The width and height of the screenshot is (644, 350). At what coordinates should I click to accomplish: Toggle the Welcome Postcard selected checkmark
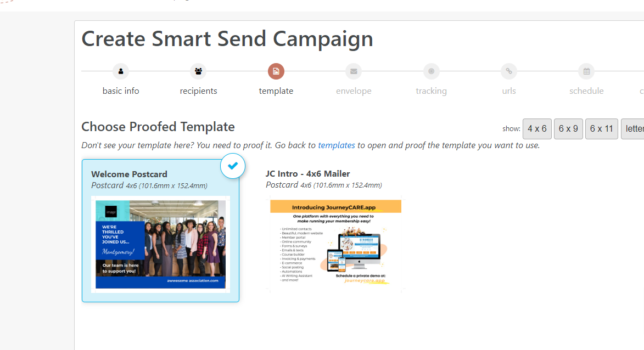pyautogui.click(x=233, y=166)
